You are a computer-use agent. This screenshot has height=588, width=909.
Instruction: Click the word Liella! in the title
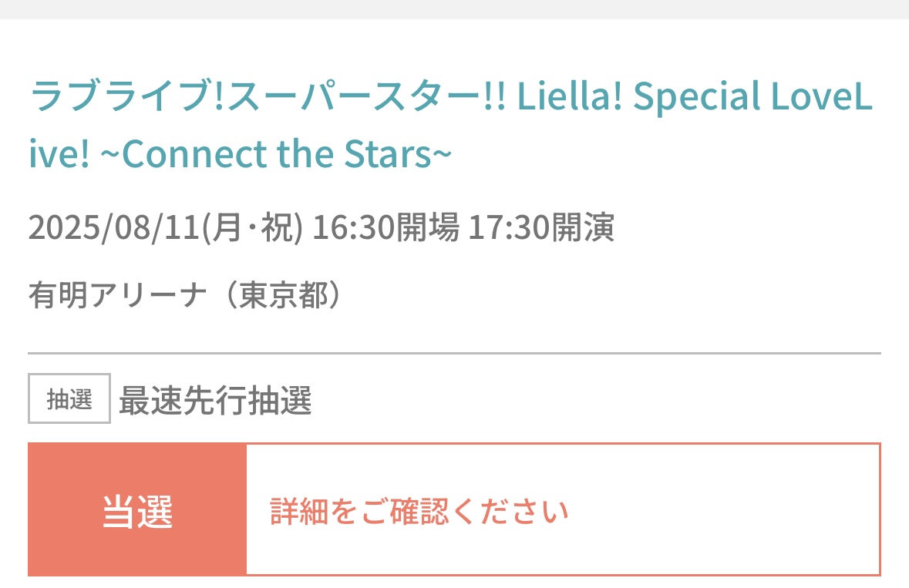[569, 96]
